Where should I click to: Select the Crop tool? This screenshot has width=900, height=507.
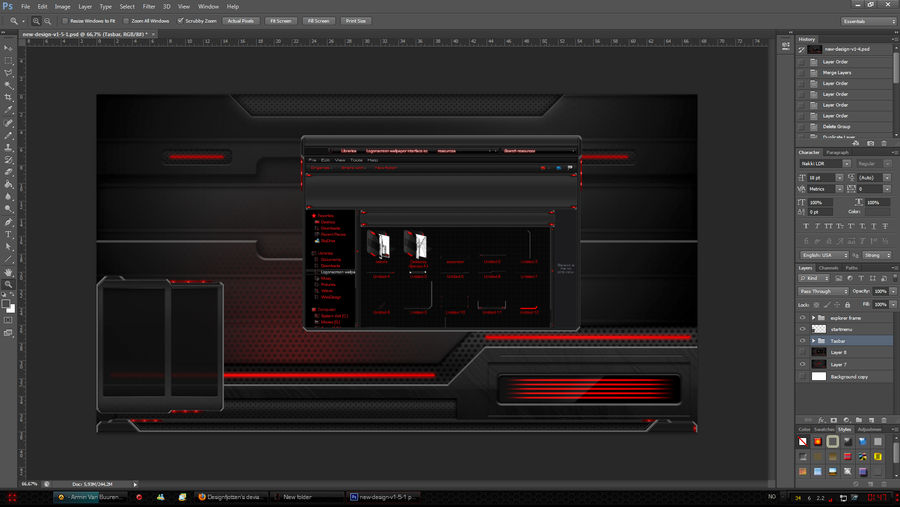8,98
